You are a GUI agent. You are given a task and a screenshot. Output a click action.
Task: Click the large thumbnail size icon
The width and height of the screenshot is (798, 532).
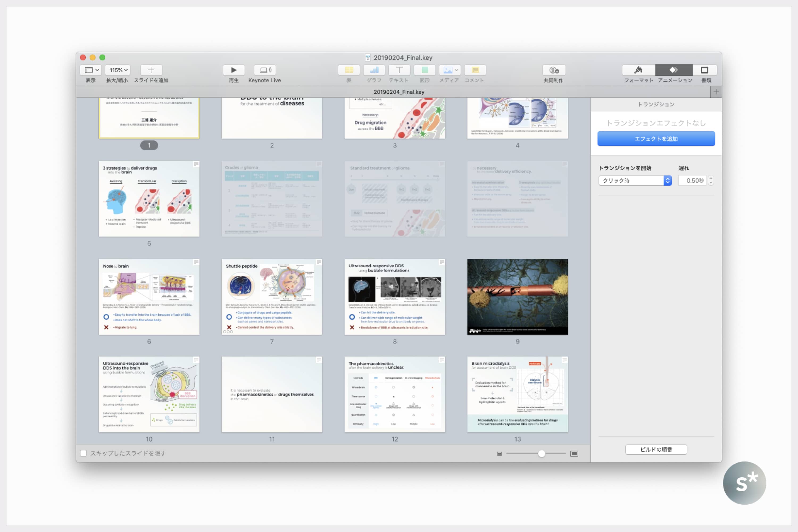(574, 454)
